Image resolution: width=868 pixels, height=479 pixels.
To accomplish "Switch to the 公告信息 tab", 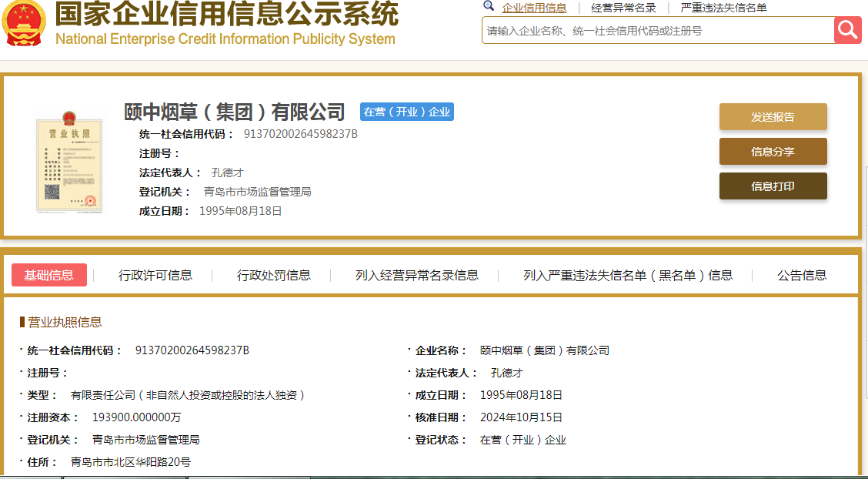I will [x=801, y=275].
